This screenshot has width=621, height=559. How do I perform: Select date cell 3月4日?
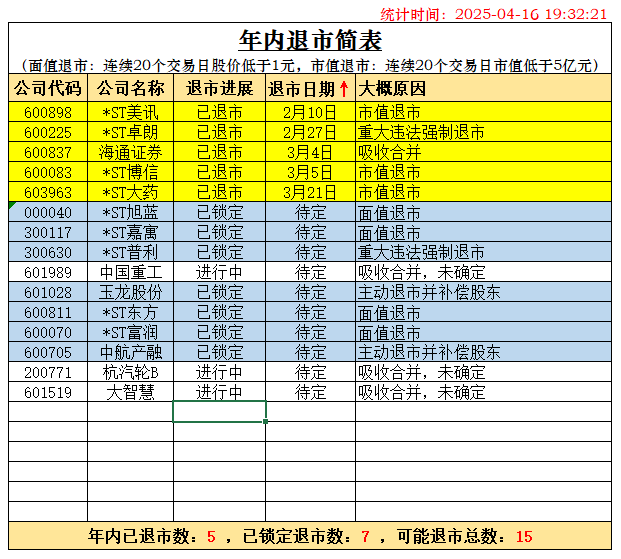pos(310,152)
